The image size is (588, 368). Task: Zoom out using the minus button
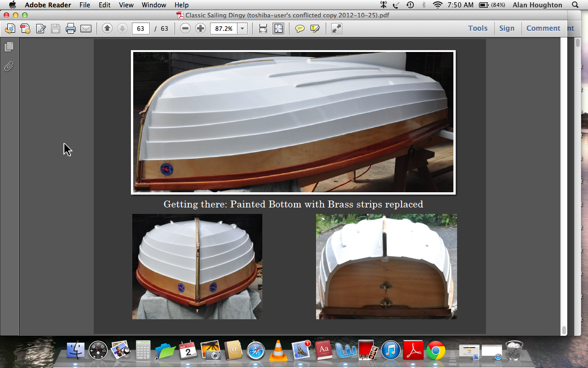(185, 29)
